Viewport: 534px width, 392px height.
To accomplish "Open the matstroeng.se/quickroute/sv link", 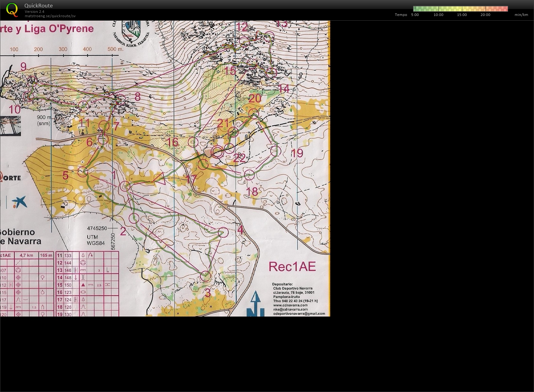I will (50, 16).
